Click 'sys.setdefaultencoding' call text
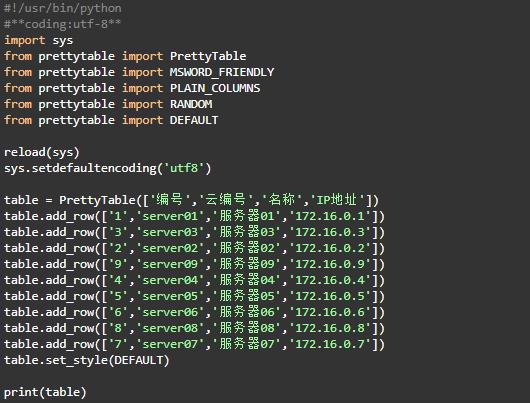Image resolution: width=530 pixels, height=403 pixels. click(80, 168)
